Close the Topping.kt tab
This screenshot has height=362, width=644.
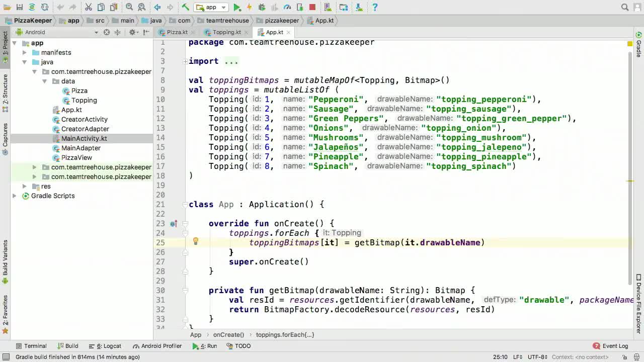247,33
